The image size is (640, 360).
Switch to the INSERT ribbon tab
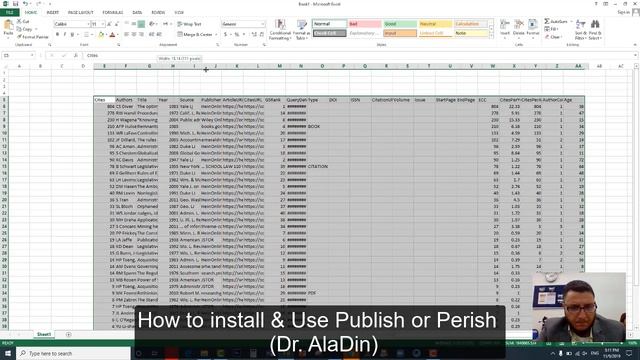(53, 13)
